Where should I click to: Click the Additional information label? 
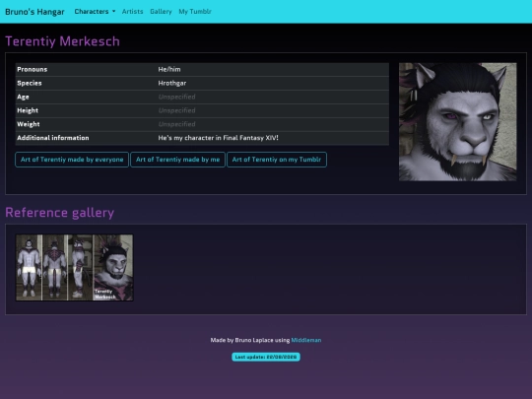pyautogui.click(x=53, y=138)
